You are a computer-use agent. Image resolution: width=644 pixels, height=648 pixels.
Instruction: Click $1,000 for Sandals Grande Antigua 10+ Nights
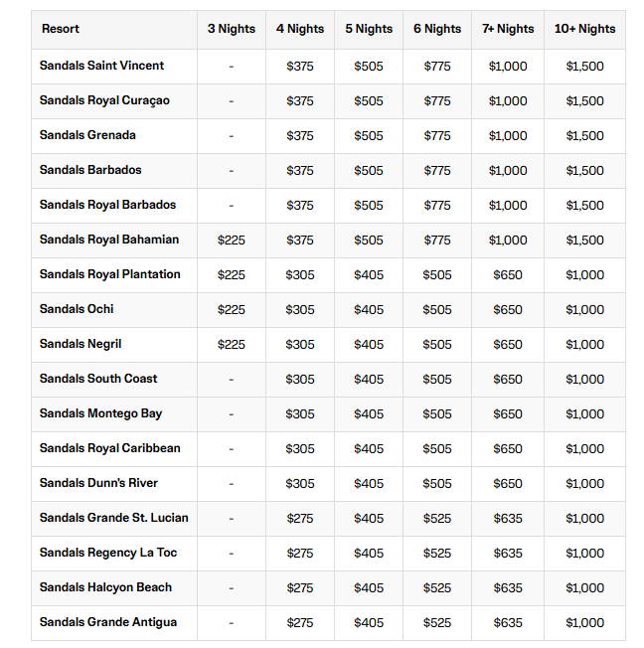[585, 622]
